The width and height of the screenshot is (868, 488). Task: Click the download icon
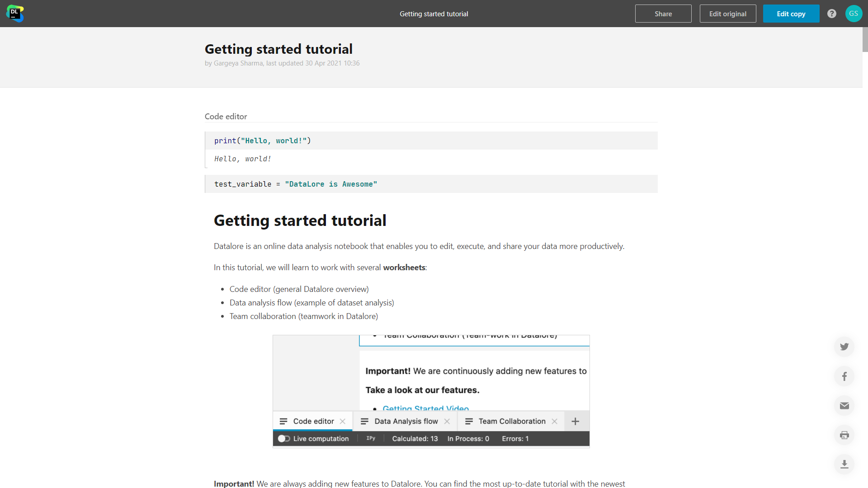[844, 465]
